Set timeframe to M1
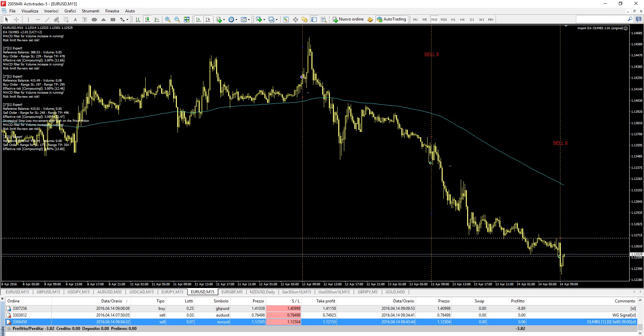 pyautogui.click(x=415, y=19)
